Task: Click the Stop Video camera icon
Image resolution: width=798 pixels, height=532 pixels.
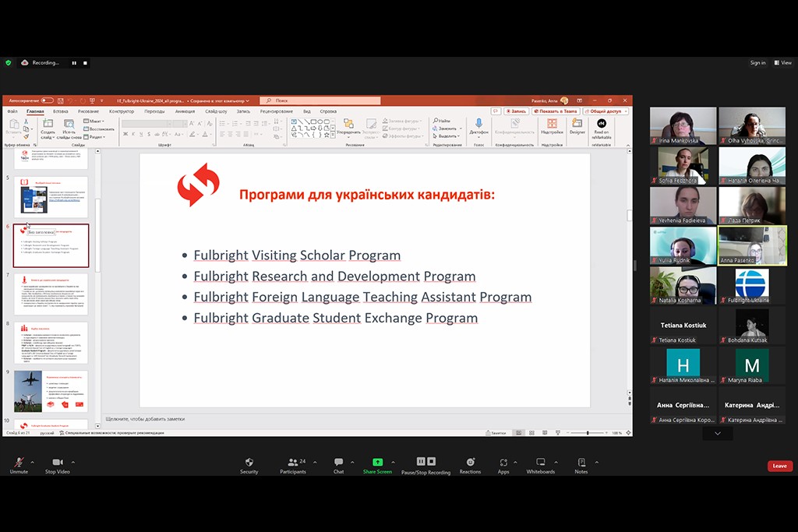Action: pos(57,463)
